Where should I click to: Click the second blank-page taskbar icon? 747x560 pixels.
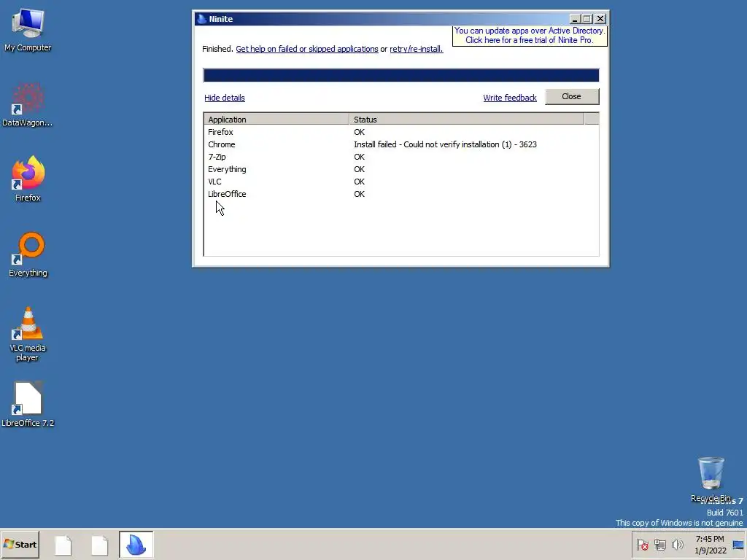click(x=99, y=545)
